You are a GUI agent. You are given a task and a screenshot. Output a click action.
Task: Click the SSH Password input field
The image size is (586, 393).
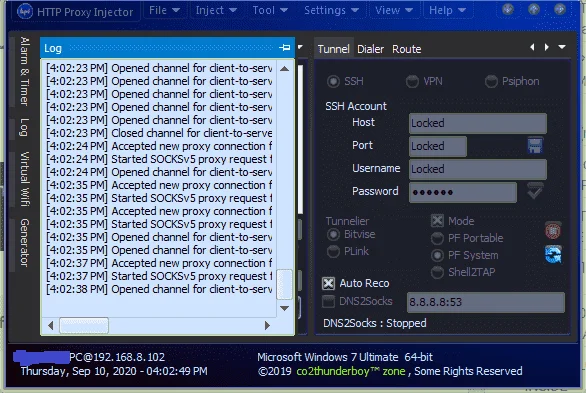pos(463,192)
